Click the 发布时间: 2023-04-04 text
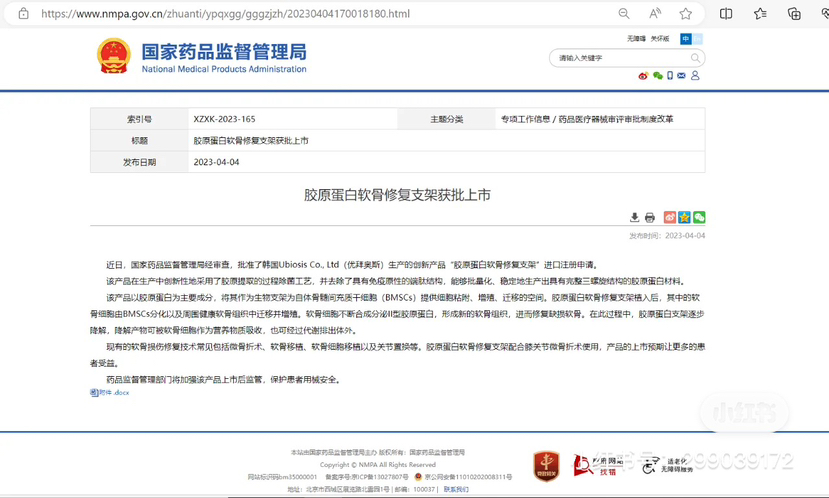Viewport: 829px width, 498px height. tap(667, 235)
